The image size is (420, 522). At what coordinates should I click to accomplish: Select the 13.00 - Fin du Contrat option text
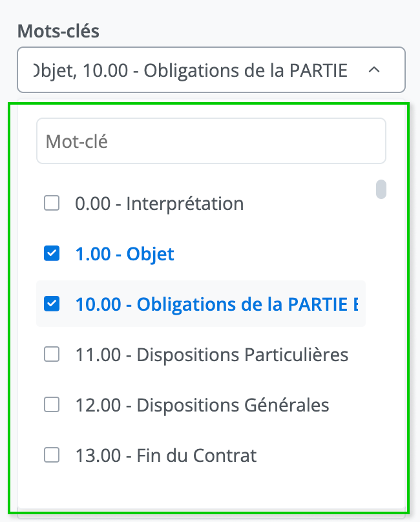165,455
